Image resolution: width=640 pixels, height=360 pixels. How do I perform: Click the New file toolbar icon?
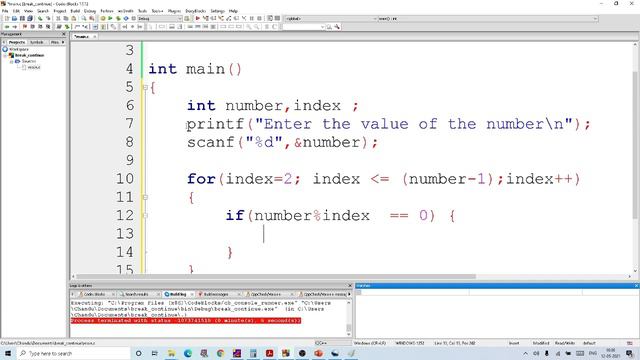[7, 18]
